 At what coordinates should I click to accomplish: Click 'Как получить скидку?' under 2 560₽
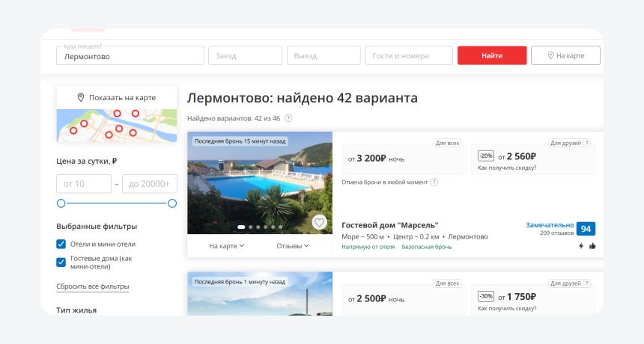(x=507, y=168)
